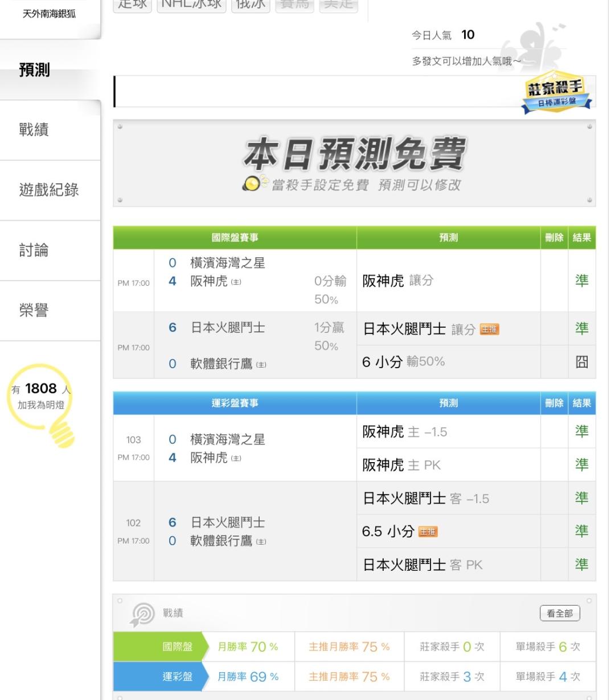Select the 俄冰 sport tab
The image size is (615, 700).
tap(251, 5)
